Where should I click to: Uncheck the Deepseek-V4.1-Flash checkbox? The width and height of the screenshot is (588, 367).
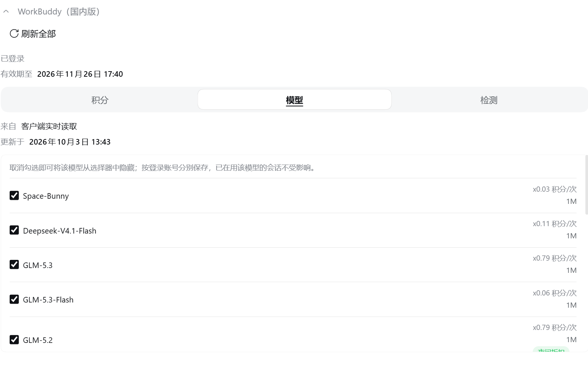[14, 230]
